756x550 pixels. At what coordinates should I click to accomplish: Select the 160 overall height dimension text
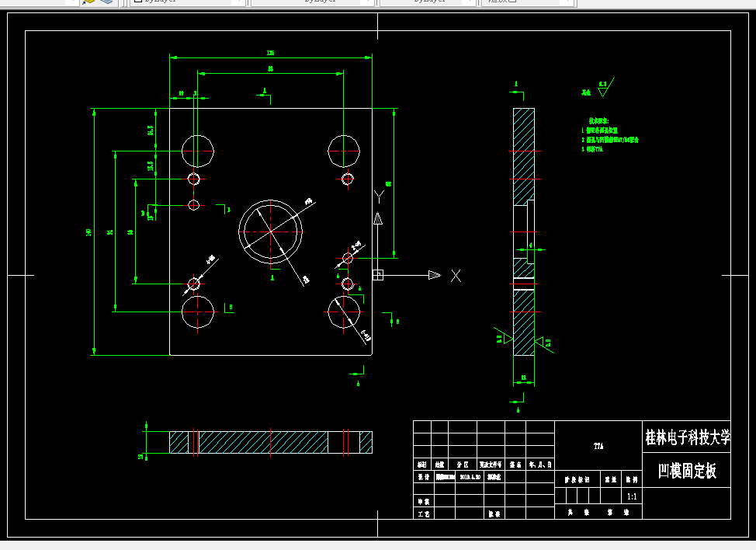(88, 232)
